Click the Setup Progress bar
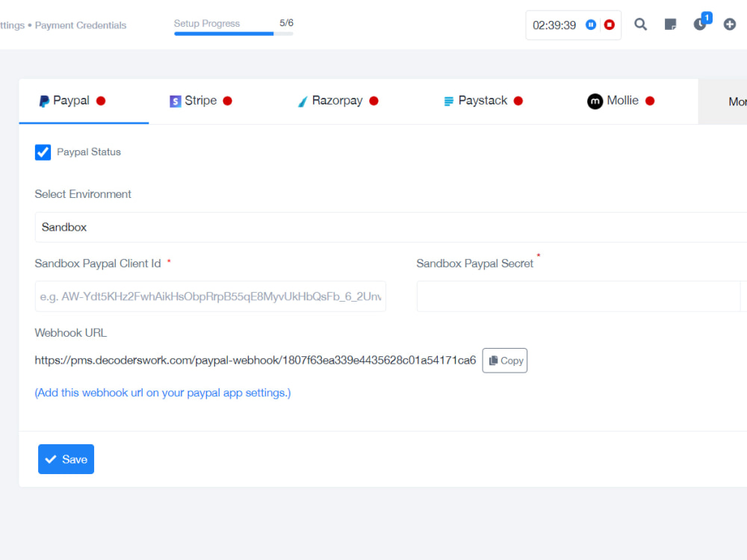747x560 pixels. 234,34
